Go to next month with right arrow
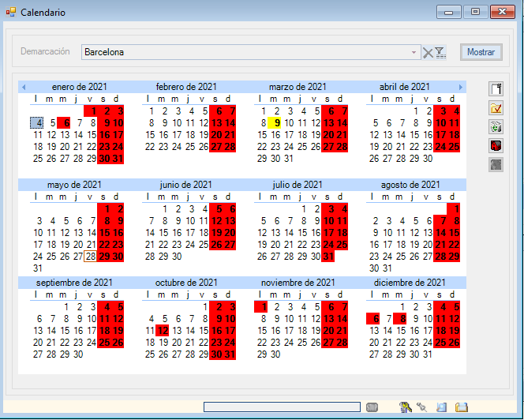 [x=461, y=87]
